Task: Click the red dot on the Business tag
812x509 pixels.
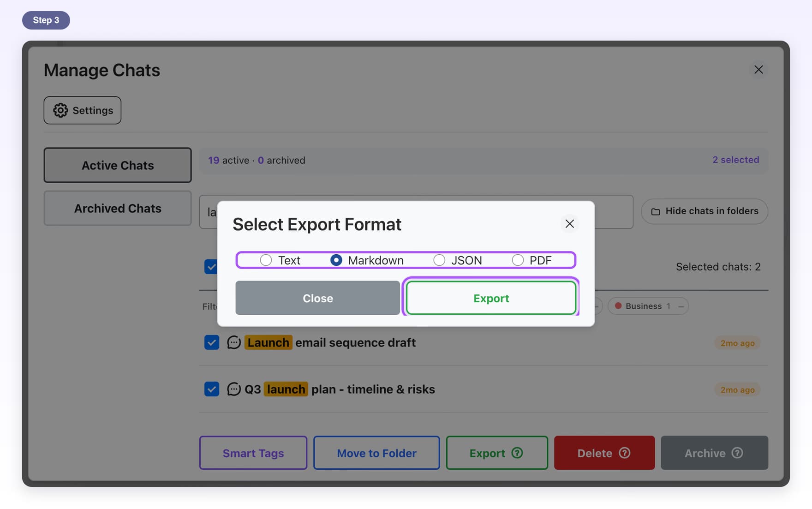Action: click(618, 305)
